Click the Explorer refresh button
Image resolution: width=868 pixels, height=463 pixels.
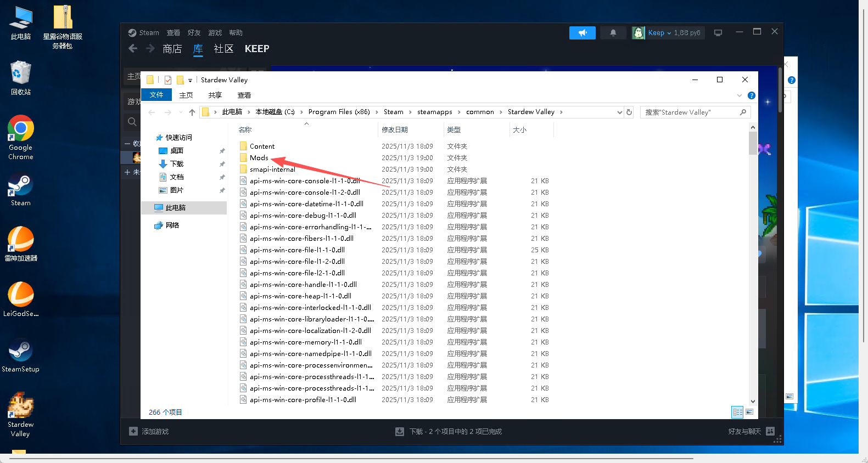click(629, 112)
